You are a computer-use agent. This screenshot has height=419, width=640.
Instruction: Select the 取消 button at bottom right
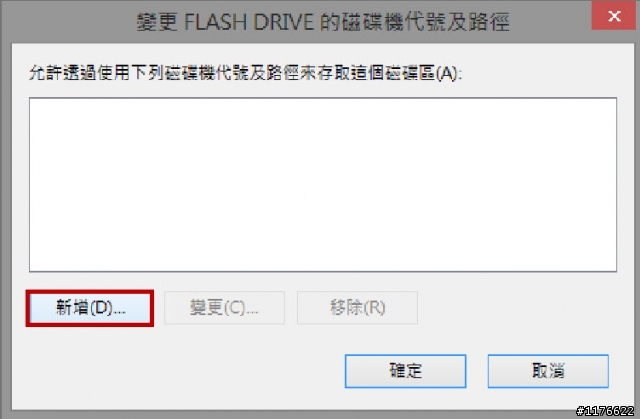point(548,371)
